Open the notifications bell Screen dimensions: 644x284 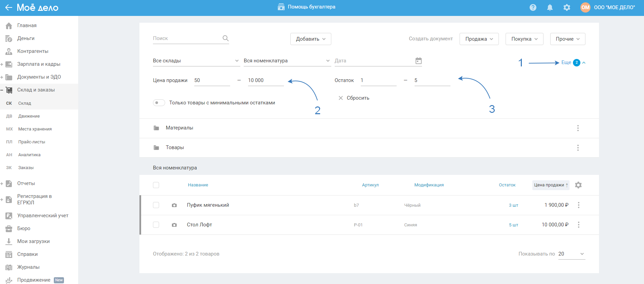[x=550, y=7]
